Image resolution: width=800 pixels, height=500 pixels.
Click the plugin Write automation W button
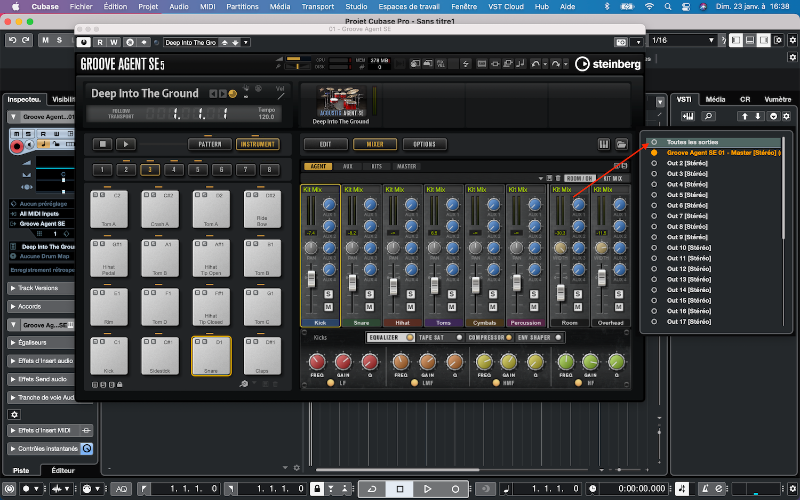(x=113, y=42)
